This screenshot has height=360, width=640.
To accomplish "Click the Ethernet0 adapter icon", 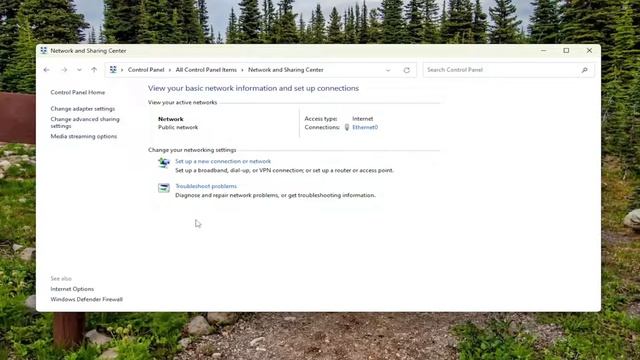I will coord(347,127).
